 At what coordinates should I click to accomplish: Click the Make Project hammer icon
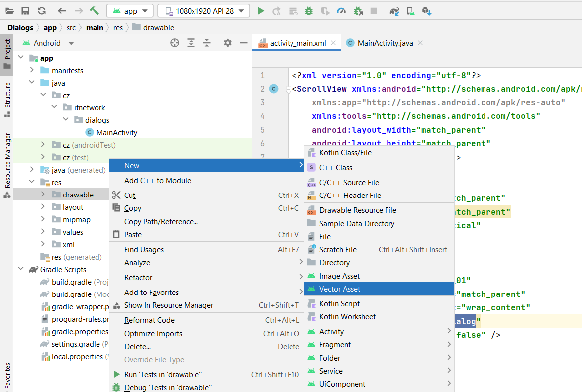click(x=94, y=11)
